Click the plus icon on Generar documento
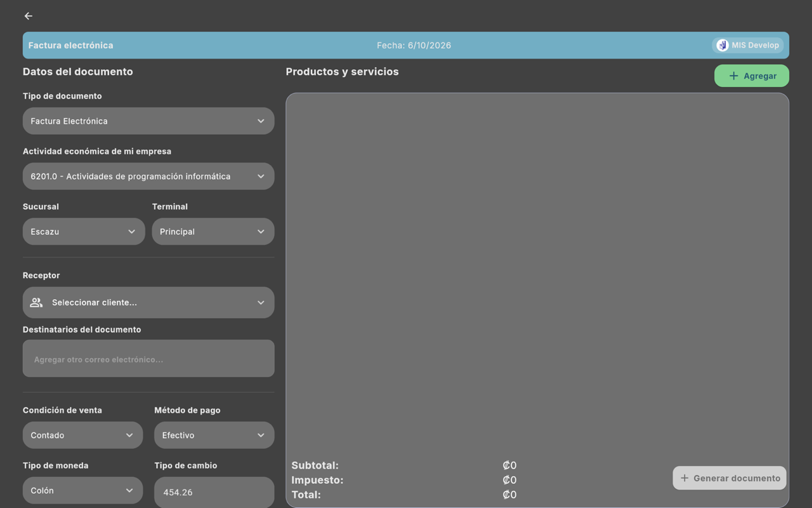 click(x=684, y=478)
